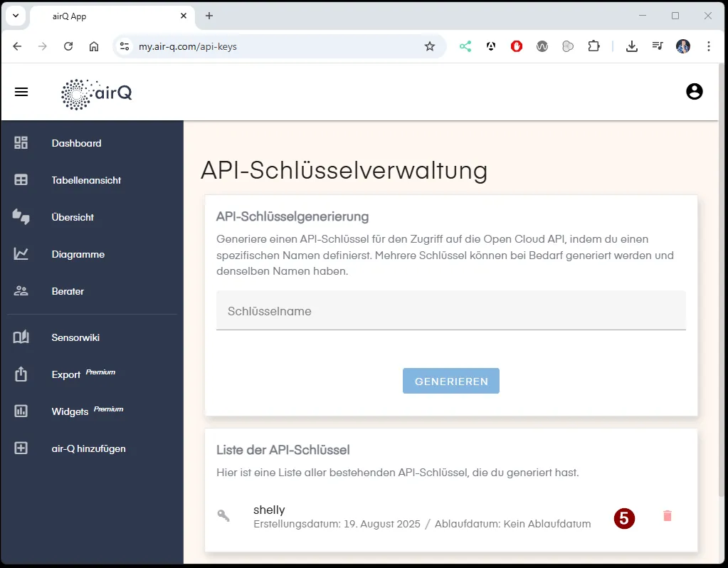The height and width of the screenshot is (568, 728).
Task: Click the Export share icon
Action: 21,374
